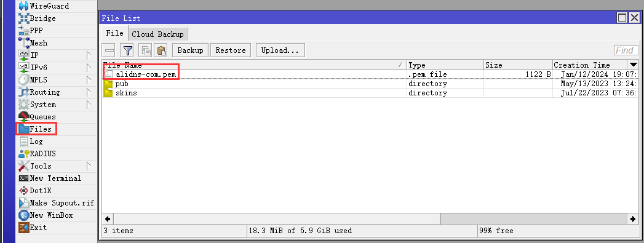This screenshot has height=243, width=644.
Task: Click the Backup button
Action: pyautogui.click(x=190, y=50)
